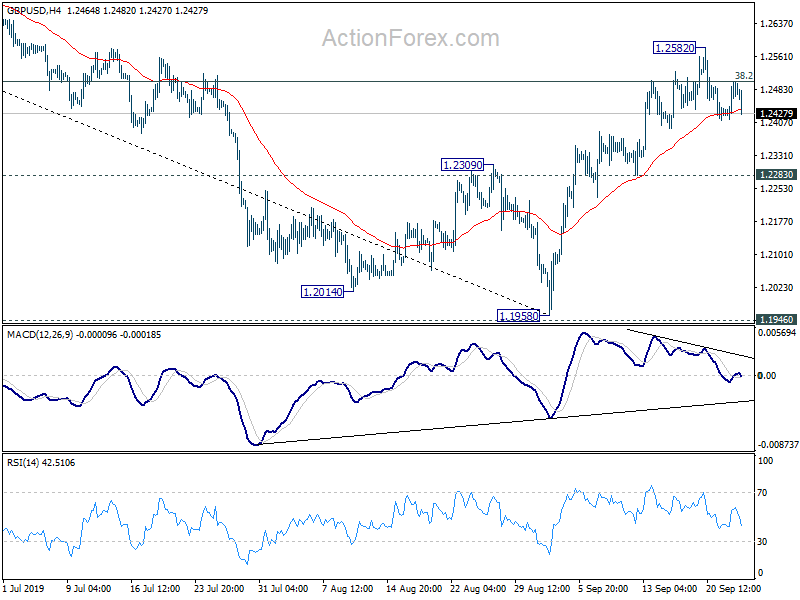Viewport: 800px width, 600px height.
Task: Click the 1.19460 level tag on price axis
Action: [x=777, y=319]
